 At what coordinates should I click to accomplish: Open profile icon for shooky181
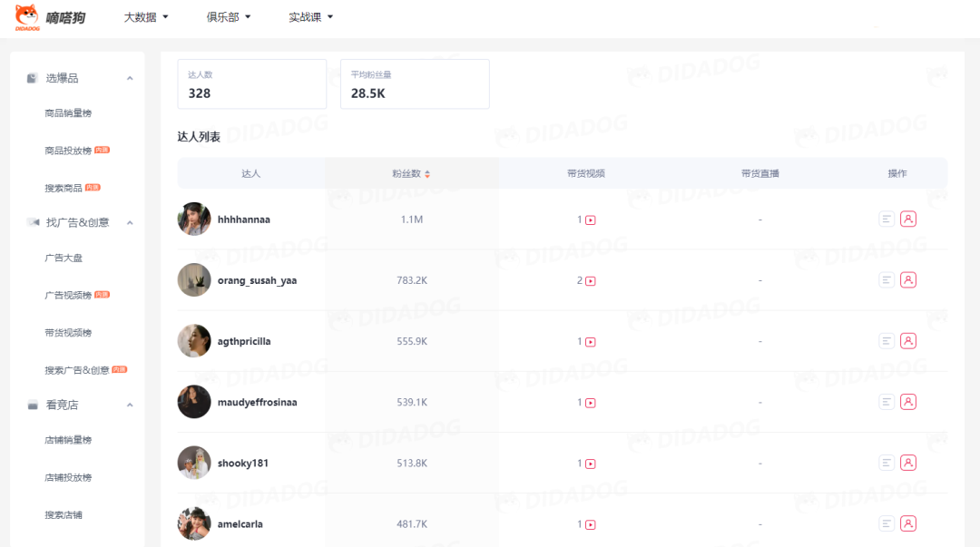click(x=908, y=463)
